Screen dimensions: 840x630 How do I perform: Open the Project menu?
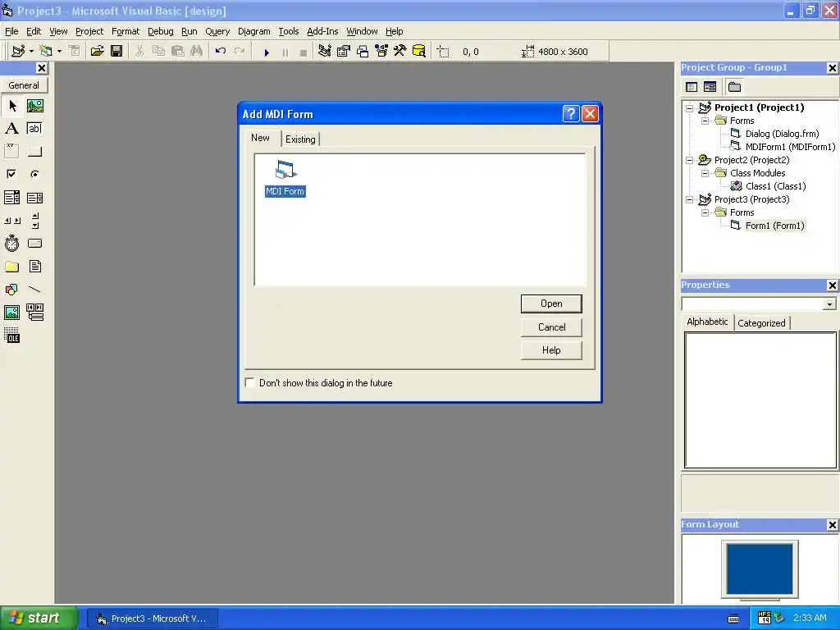point(89,31)
